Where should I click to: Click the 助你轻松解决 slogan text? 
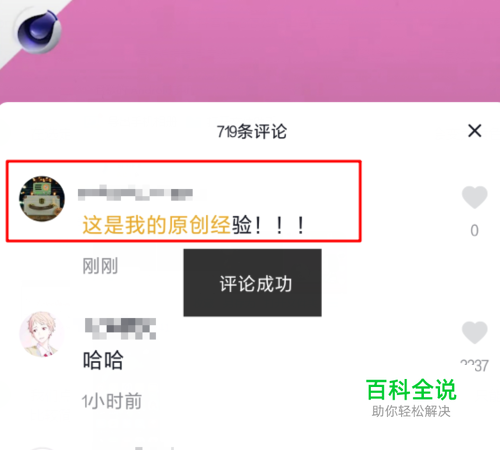pyautogui.click(x=411, y=411)
